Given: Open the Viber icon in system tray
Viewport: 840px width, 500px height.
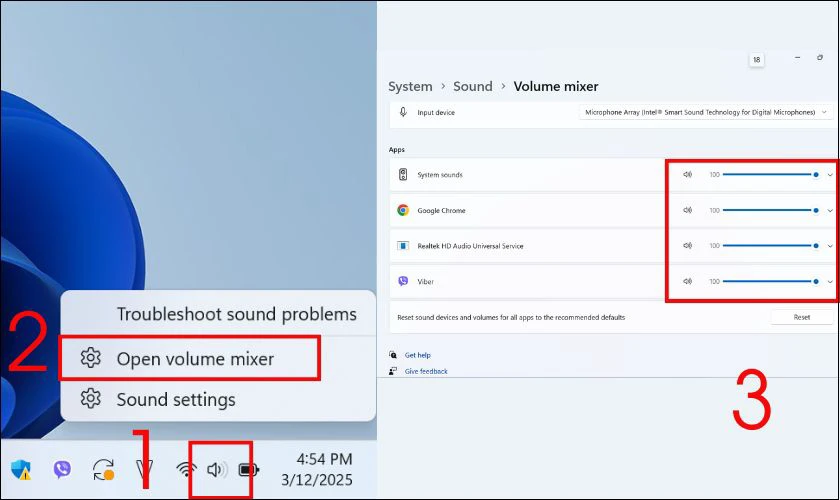Looking at the screenshot, I should (x=62, y=469).
